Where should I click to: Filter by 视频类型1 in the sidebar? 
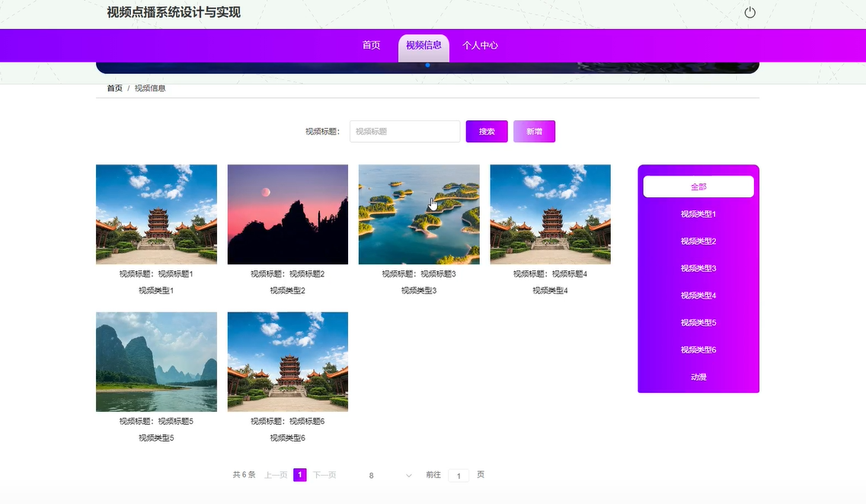[698, 214]
